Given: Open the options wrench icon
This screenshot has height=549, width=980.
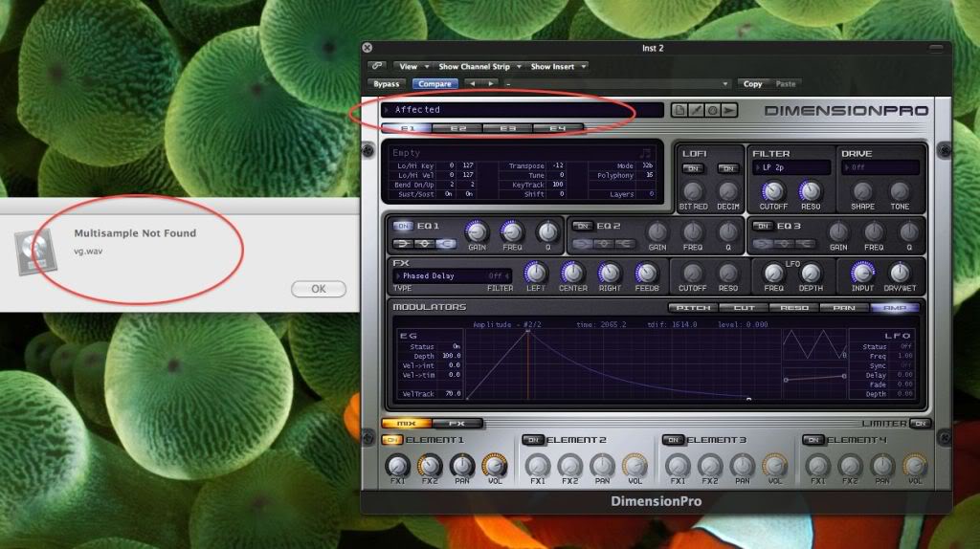Looking at the screenshot, I should tap(696, 111).
